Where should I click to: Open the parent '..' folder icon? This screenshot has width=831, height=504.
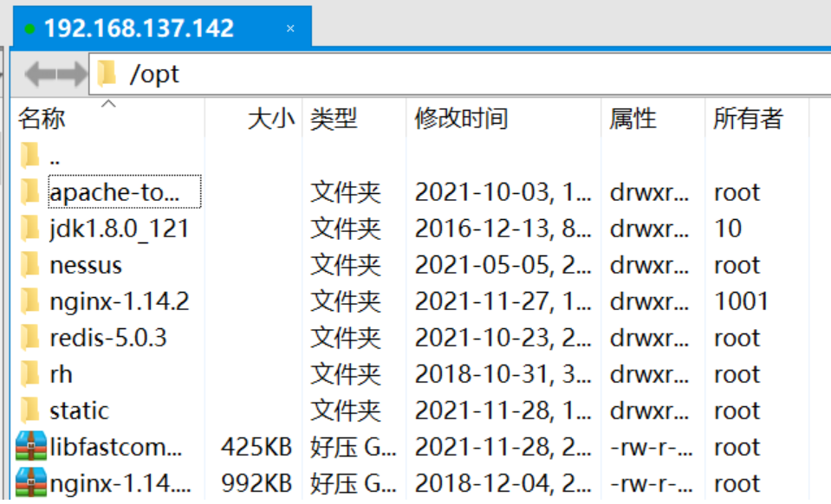coord(30,156)
